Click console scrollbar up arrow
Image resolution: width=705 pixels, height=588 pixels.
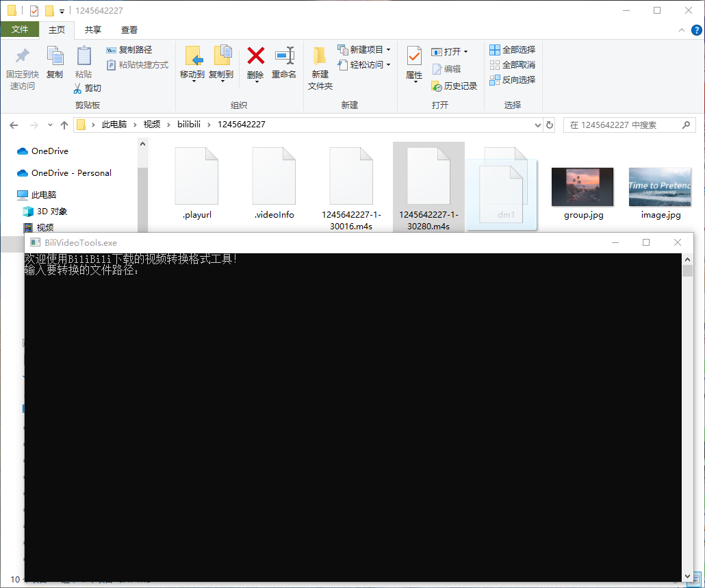[x=687, y=259]
